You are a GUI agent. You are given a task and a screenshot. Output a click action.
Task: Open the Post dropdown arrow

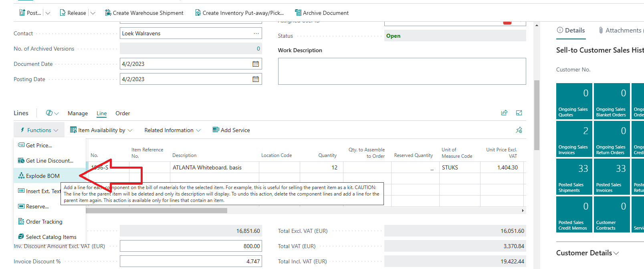point(48,13)
